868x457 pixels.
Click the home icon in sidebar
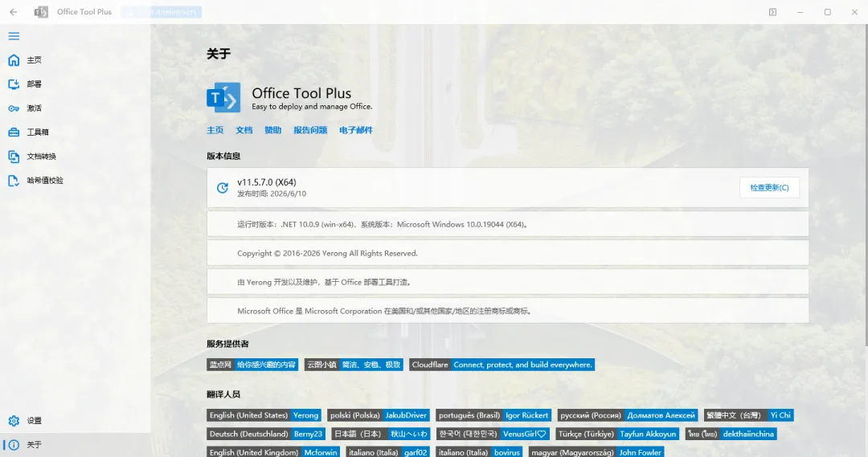(x=14, y=59)
